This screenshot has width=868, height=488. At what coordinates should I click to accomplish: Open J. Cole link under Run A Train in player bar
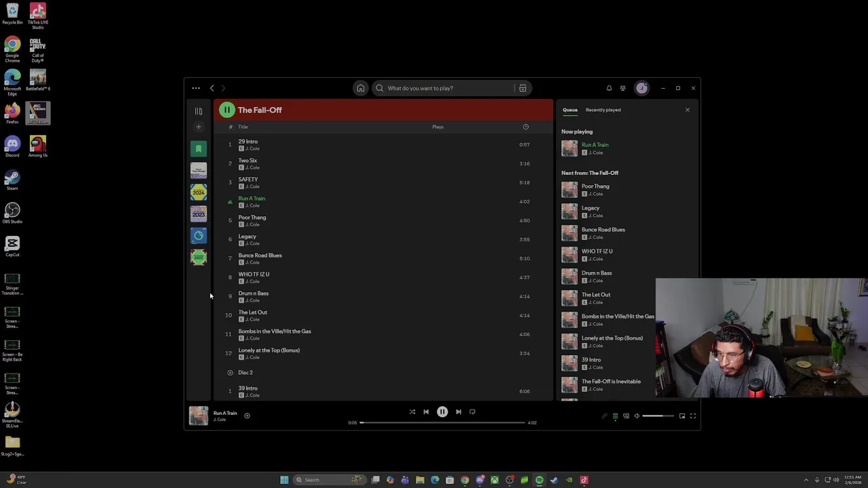click(x=220, y=420)
